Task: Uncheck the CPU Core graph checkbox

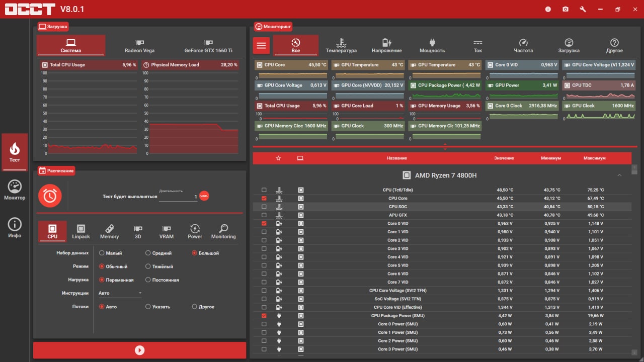Action: pos(264,199)
